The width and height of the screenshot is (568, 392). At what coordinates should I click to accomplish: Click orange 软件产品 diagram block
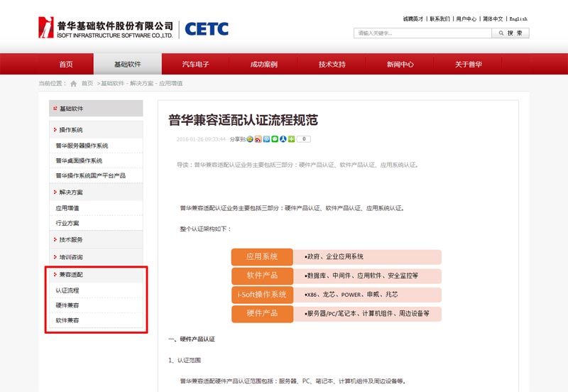pyautogui.click(x=262, y=276)
